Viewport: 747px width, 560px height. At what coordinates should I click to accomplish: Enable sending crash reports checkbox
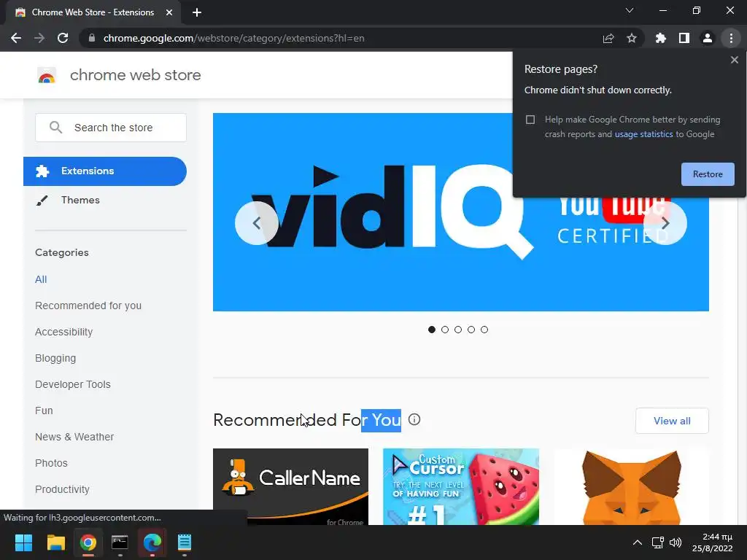[530, 120]
